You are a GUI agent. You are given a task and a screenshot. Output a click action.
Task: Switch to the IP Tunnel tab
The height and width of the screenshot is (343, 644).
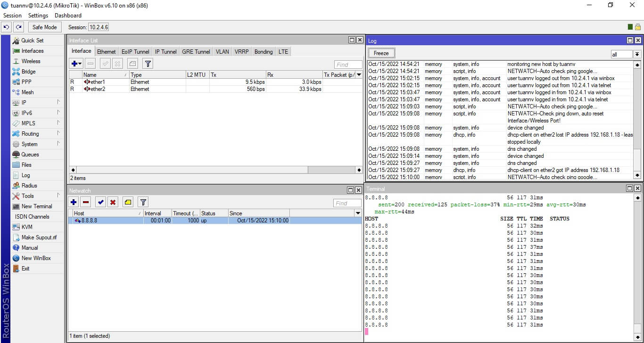pyautogui.click(x=166, y=52)
